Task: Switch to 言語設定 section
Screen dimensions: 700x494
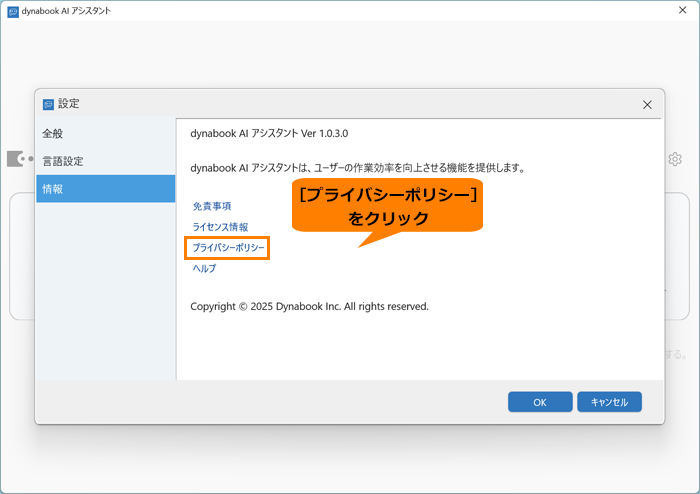Action: 106,161
